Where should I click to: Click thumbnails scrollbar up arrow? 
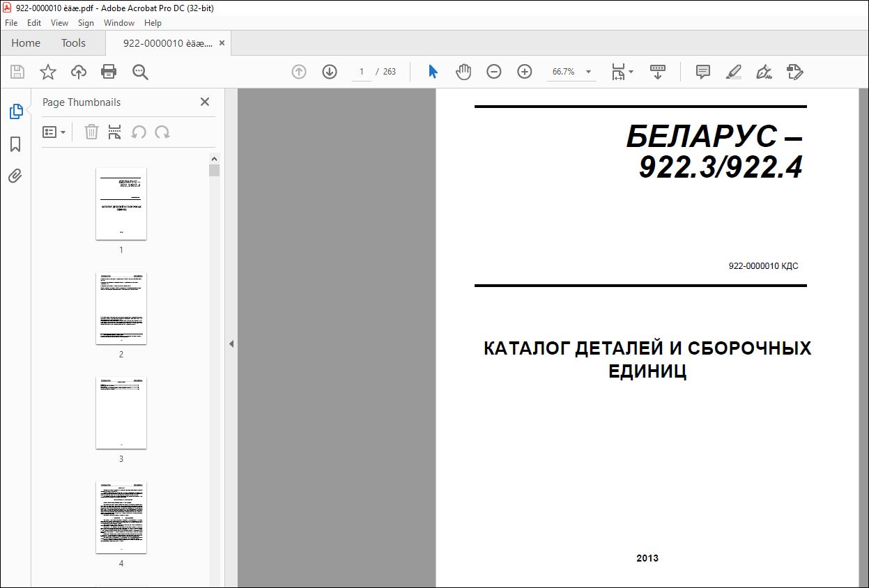[215, 158]
